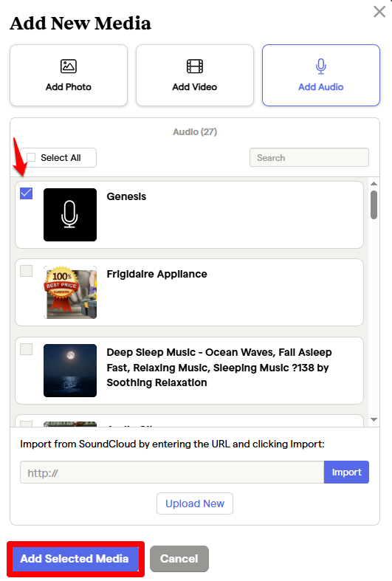Click the film strip icon in Add Video
Image resolution: width=392 pixels, height=581 pixels.
[x=194, y=66]
